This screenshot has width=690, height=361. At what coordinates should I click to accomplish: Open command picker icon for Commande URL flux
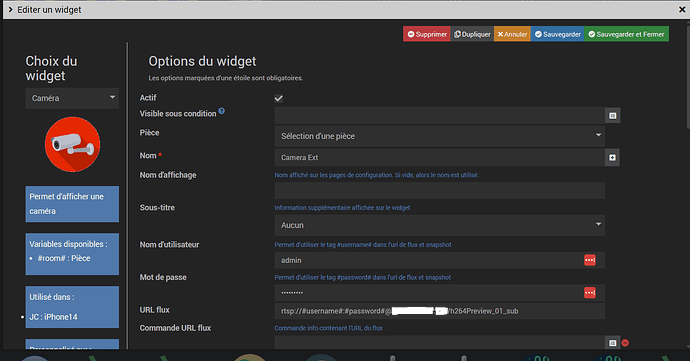point(613,343)
